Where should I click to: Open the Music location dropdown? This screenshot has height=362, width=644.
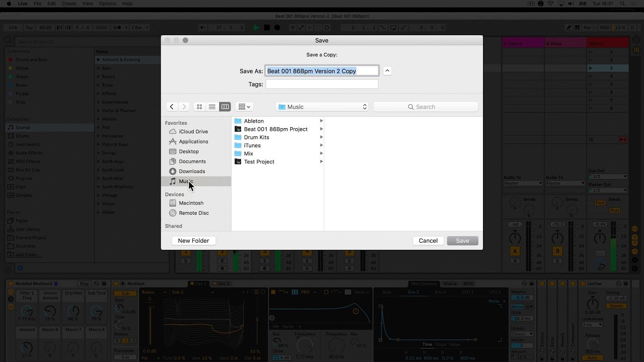pyautogui.click(x=322, y=107)
